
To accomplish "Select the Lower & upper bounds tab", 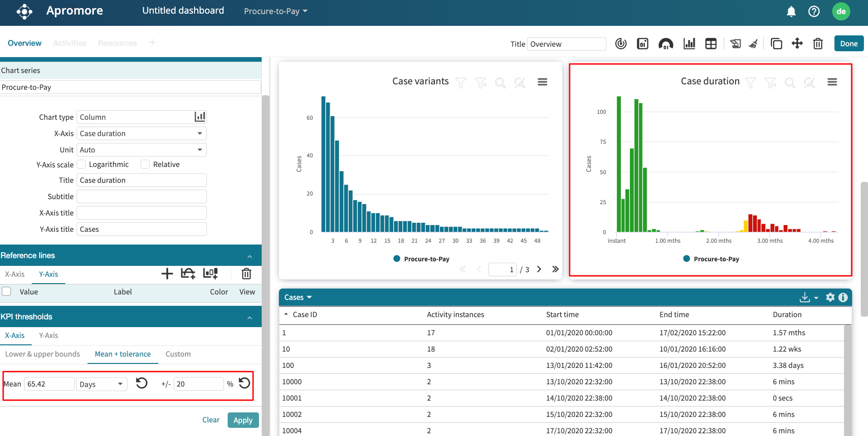I will click(x=43, y=354).
